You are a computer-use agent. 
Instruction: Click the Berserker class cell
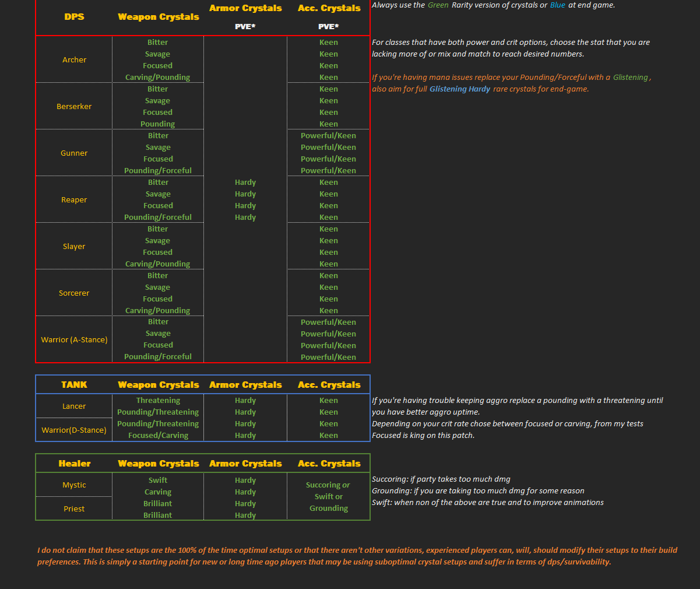(x=74, y=106)
